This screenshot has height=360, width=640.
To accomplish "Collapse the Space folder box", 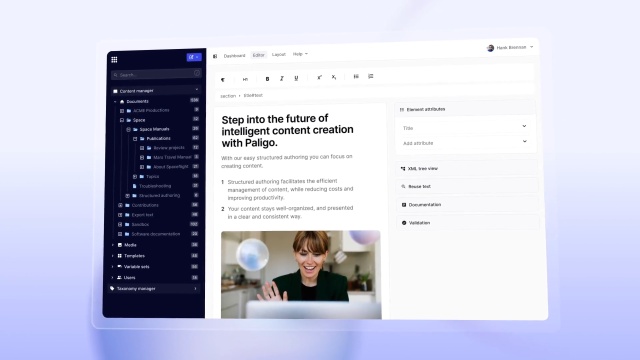I will pos(122,120).
